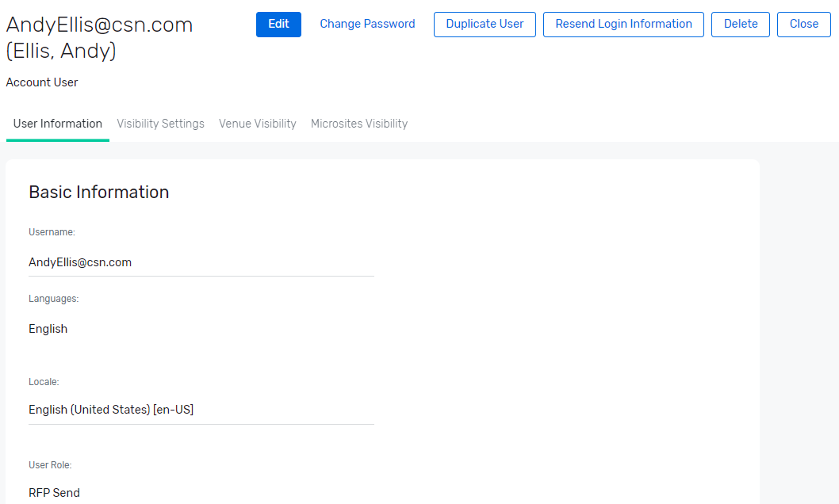Click the Languages value English
839x504 pixels.
[48, 329]
